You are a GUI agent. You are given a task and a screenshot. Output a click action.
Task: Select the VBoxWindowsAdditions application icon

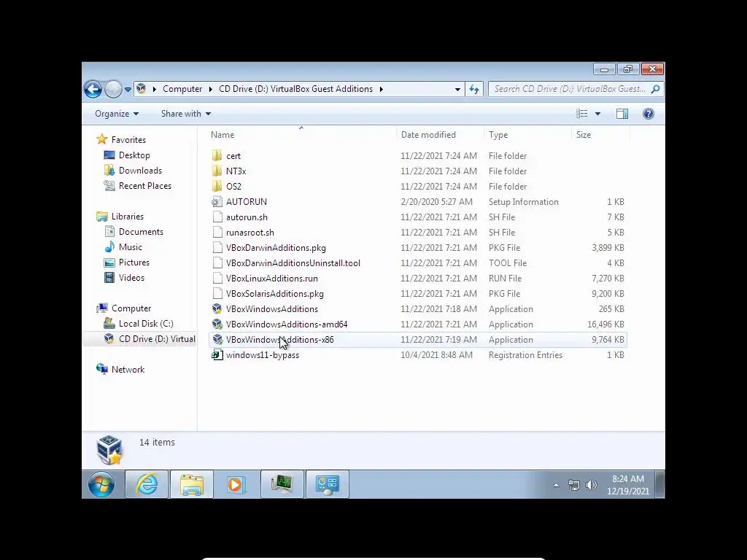click(217, 309)
